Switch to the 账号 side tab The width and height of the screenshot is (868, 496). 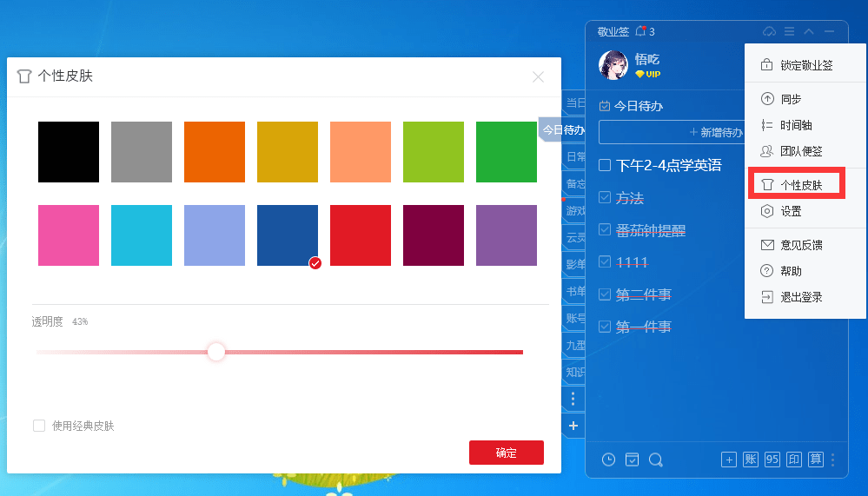point(574,318)
